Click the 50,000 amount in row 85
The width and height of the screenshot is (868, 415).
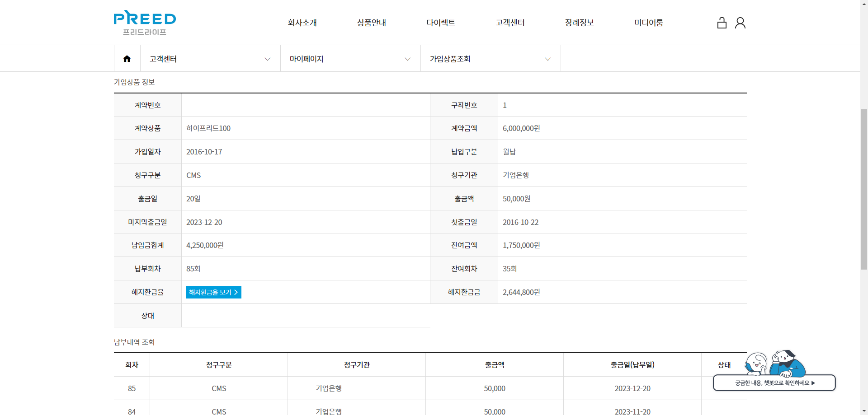point(495,388)
